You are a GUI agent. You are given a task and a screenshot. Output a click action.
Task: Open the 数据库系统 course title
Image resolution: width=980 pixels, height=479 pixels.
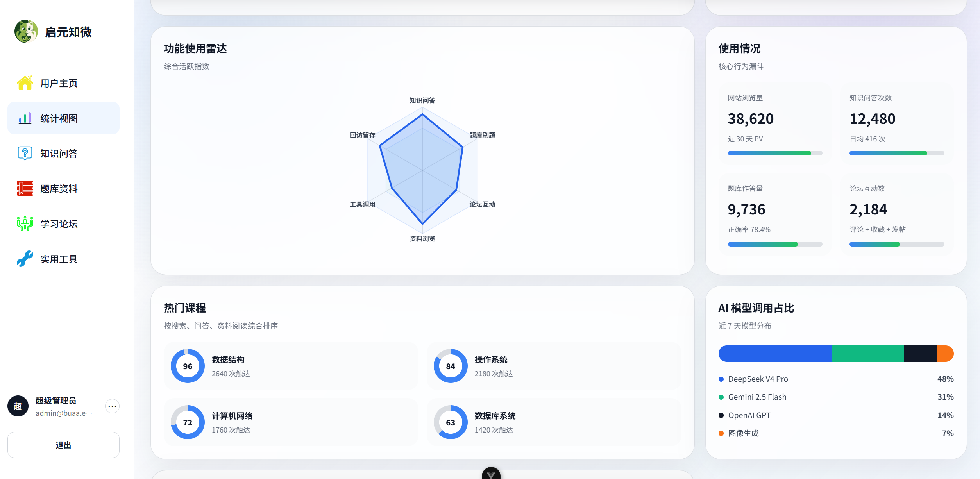pyautogui.click(x=495, y=416)
